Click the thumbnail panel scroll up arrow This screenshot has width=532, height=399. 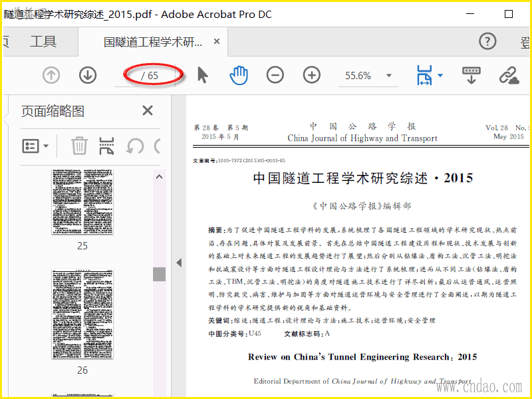pyautogui.click(x=159, y=176)
